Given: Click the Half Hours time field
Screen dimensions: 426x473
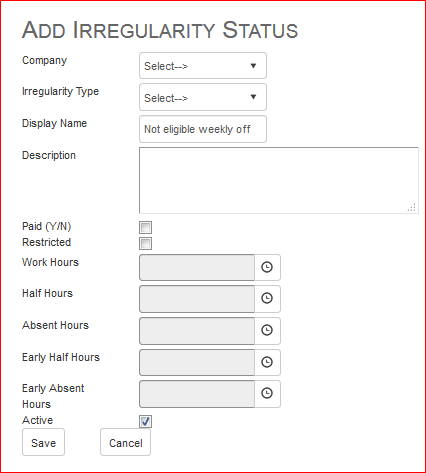Looking at the screenshot, I should click(x=197, y=299).
